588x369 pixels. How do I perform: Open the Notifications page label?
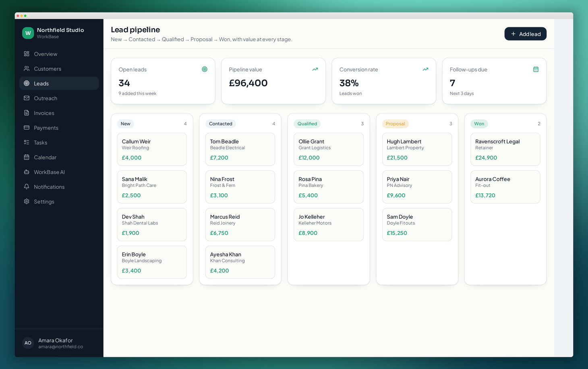49,187
